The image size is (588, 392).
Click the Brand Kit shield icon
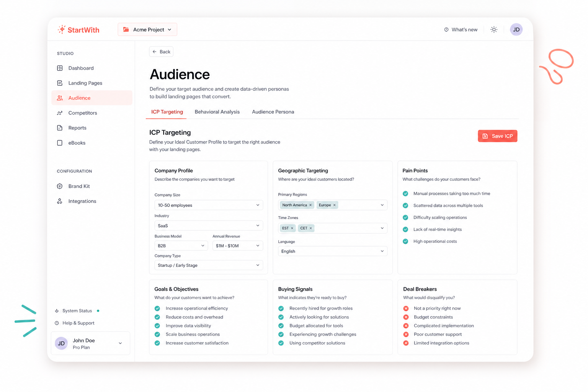coord(60,186)
